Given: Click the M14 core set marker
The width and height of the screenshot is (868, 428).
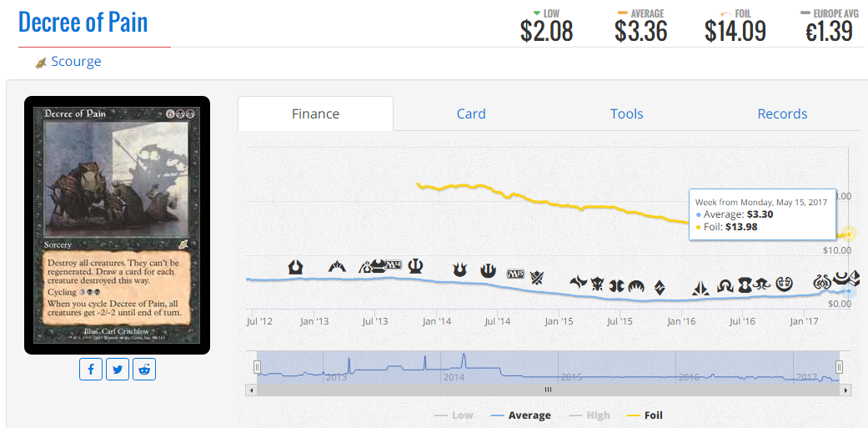Looking at the screenshot, I should point(394,264).
